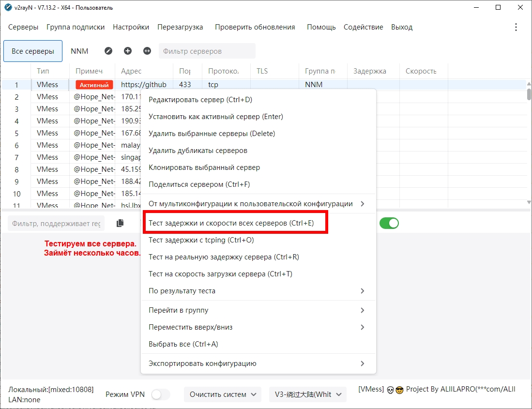Image resolution: width=532 pixels, height=409 pixels.
Task: Expand Экспортировать конфигурацию submenu
Action: (x=258, y=364)
